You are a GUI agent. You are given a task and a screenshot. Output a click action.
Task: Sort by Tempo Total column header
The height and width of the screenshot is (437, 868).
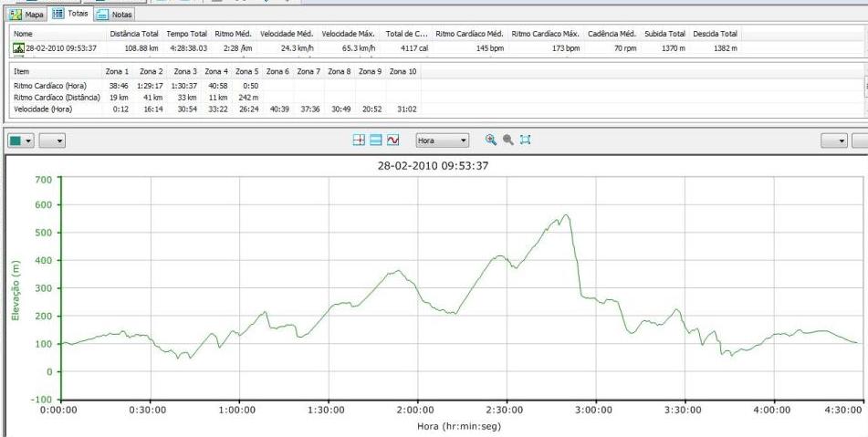tap(186, 34)
